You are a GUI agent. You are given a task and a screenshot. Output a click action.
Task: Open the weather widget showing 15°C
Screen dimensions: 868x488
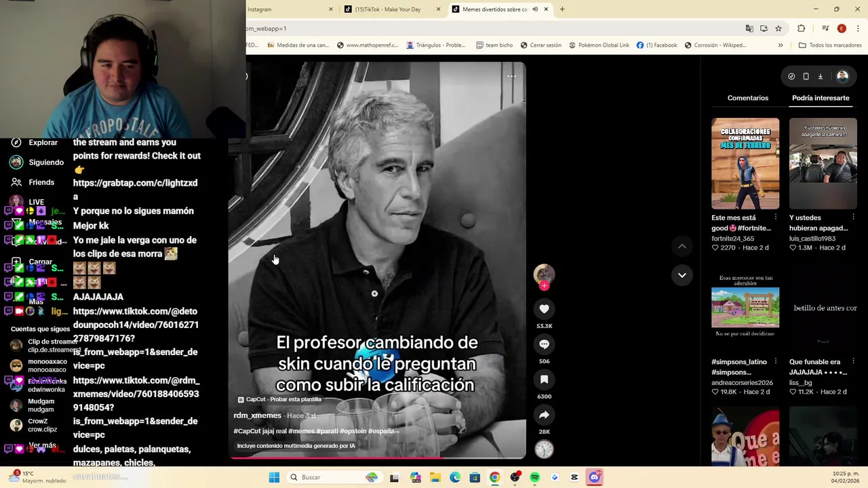pyautogui.click(x=37, y=476)
